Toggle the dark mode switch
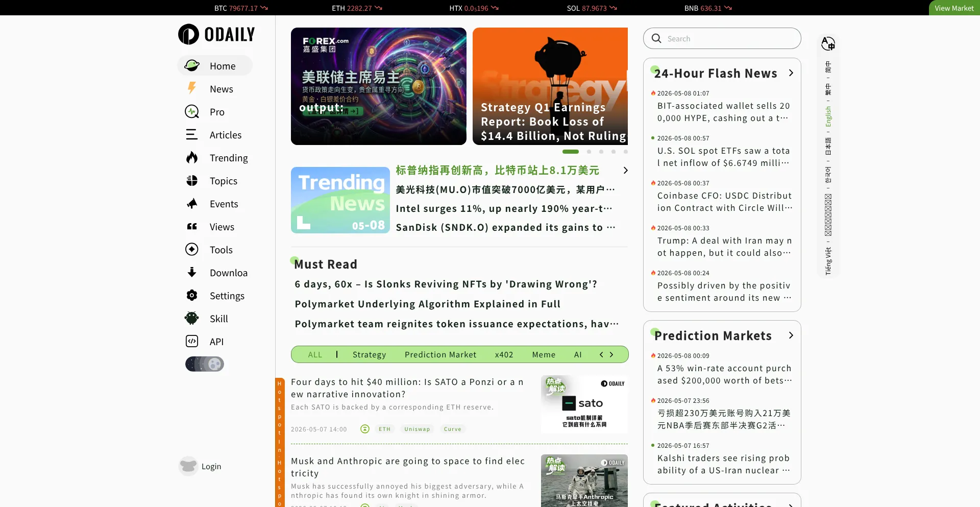 (205, 364)
